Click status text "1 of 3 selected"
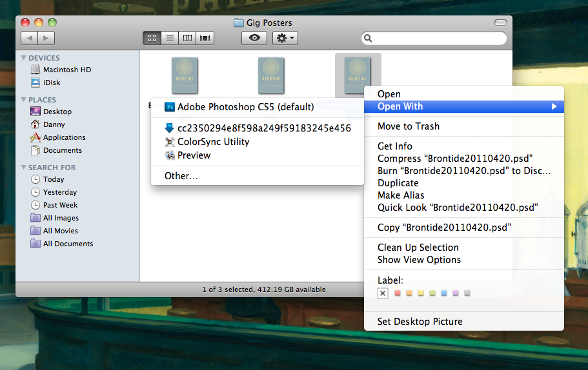The image size is (588, 370). (228, 289)
